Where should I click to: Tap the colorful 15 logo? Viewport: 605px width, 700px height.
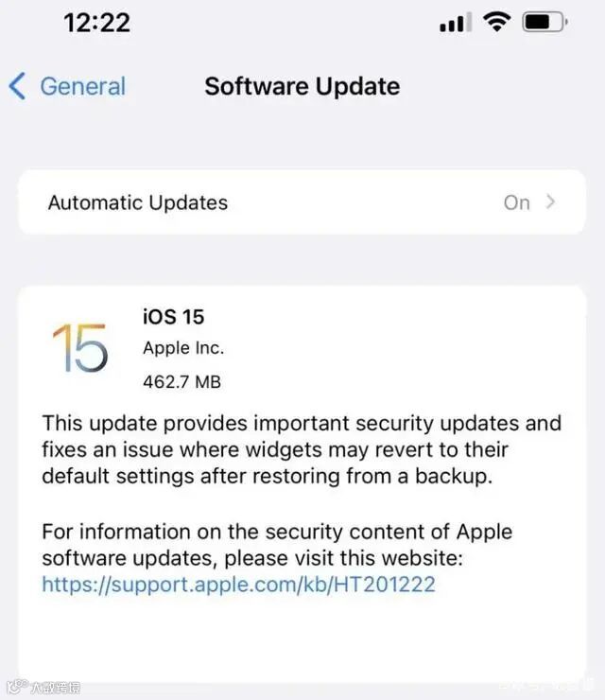coord(80,348)
